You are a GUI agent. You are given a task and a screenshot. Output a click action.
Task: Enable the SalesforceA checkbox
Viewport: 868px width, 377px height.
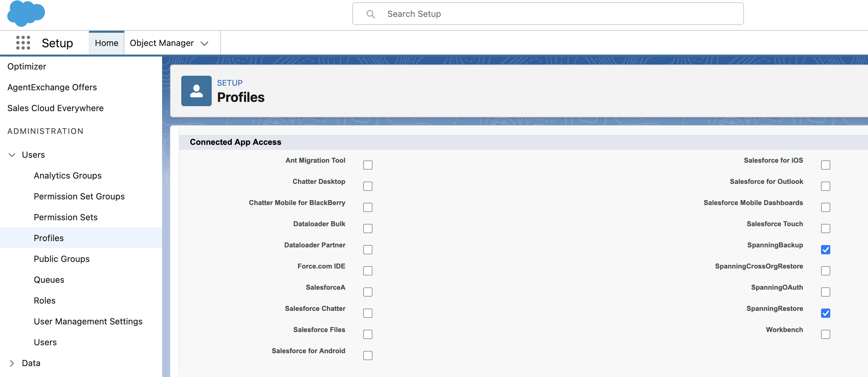click(x=368, y=292)
